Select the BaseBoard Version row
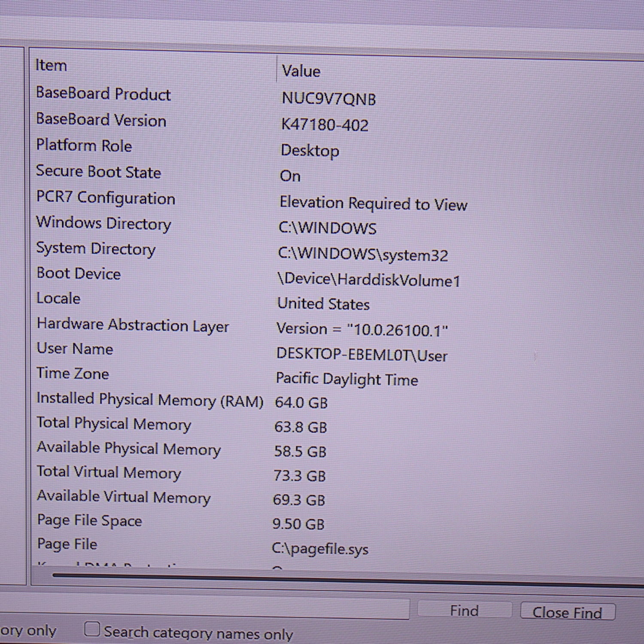644x644 pixels. coord(101,120)
